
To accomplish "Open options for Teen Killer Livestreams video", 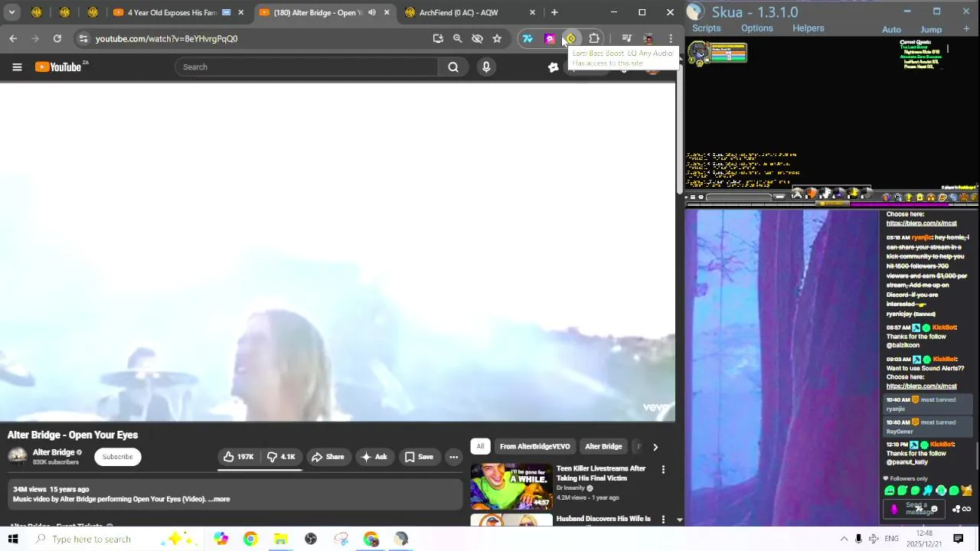I will 663,469.
